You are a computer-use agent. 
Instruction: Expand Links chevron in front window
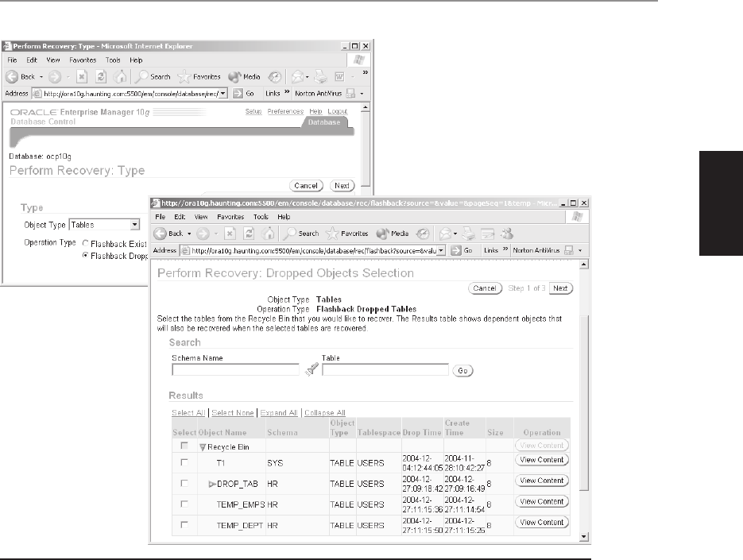click(x=505, y=249)
